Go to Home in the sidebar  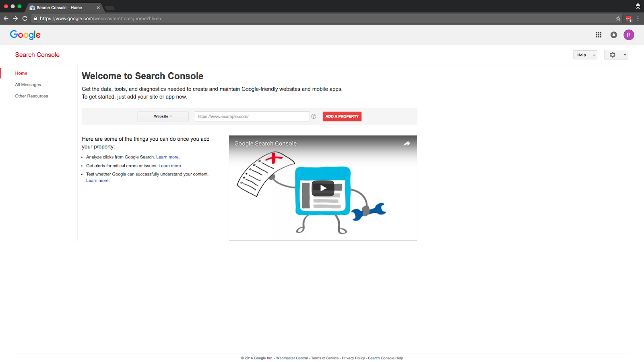[21, 73]
